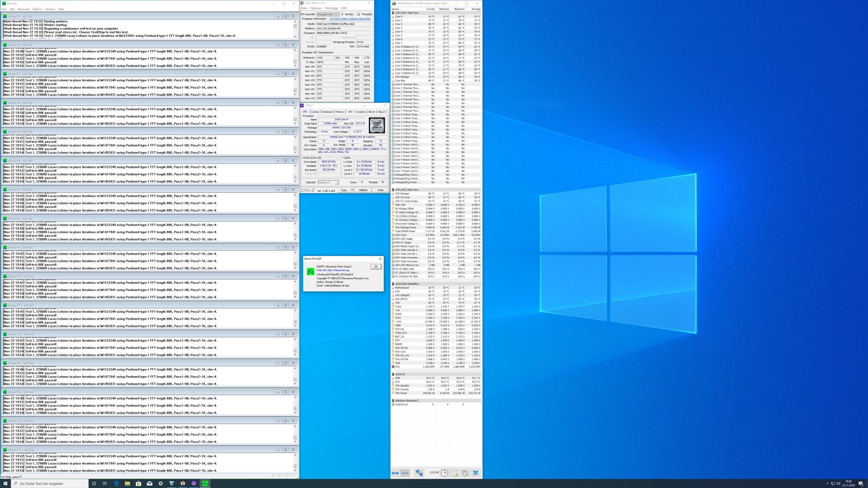Click OK in the About Prime95 dialog

coord(376,266)
